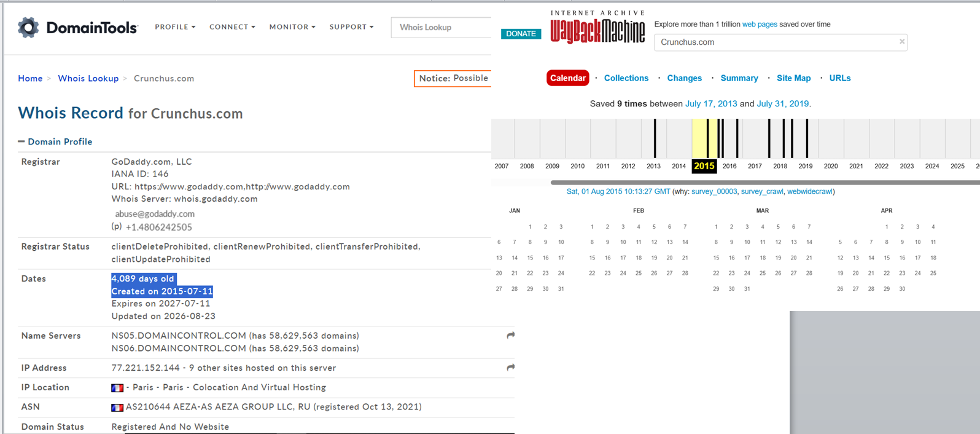The height and width of the screenshot is (434, 980).
Task: Click the share arrow beside IP Address
Action: pyautogui.click(x=510, y=368)
